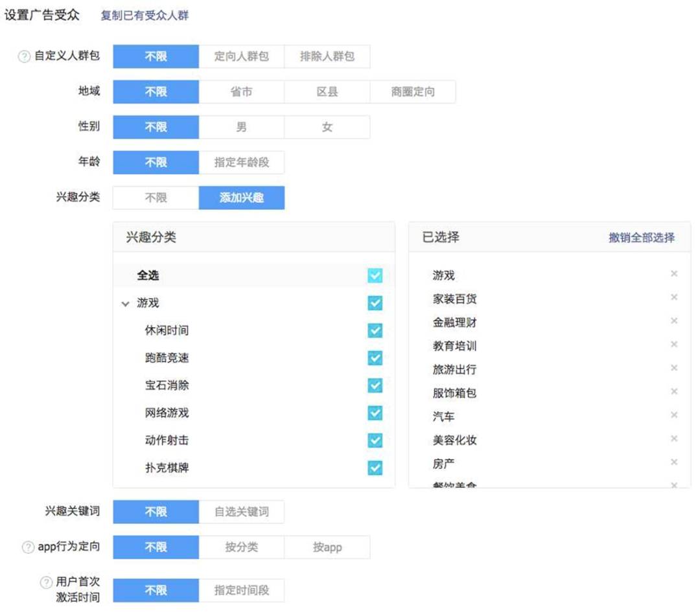Switch to 定向人群包 option
Screen dimensions: 700x614
coord(241,57)
